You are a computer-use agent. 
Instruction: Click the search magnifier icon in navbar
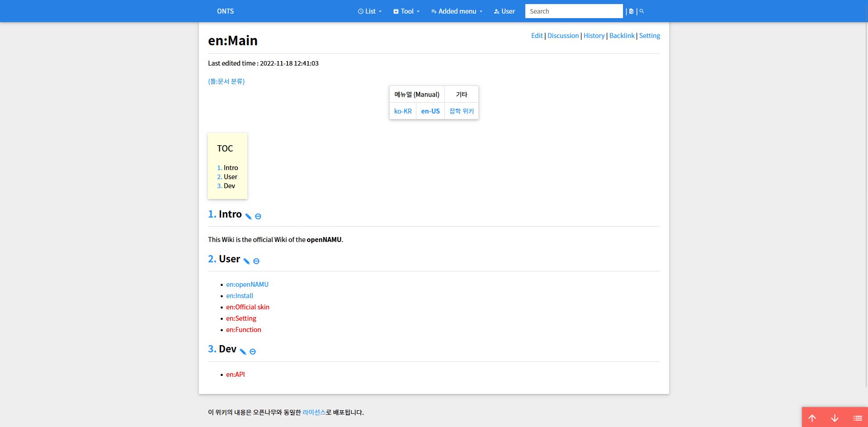641,11
